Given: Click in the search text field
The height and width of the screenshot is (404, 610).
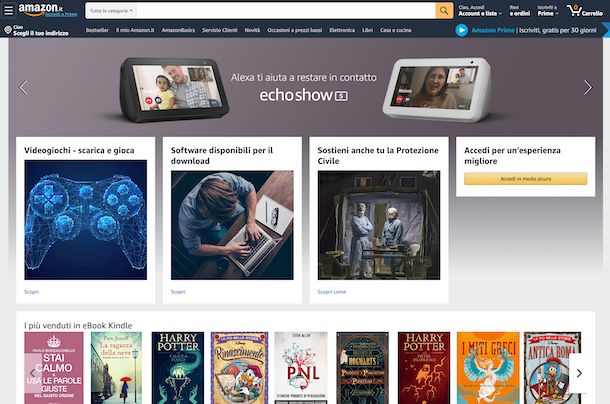Looking at the screenshot, I should pyautogui.click(x=286, y=11).
